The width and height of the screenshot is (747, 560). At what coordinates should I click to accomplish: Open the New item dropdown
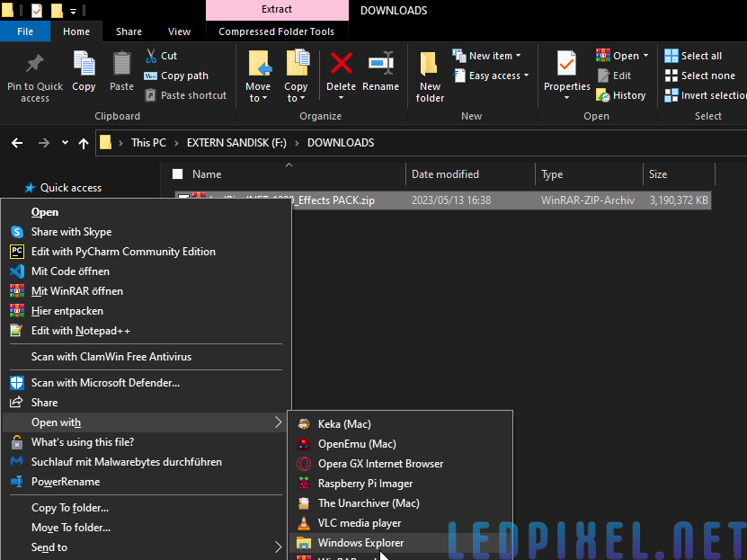(x=490, y=56)
